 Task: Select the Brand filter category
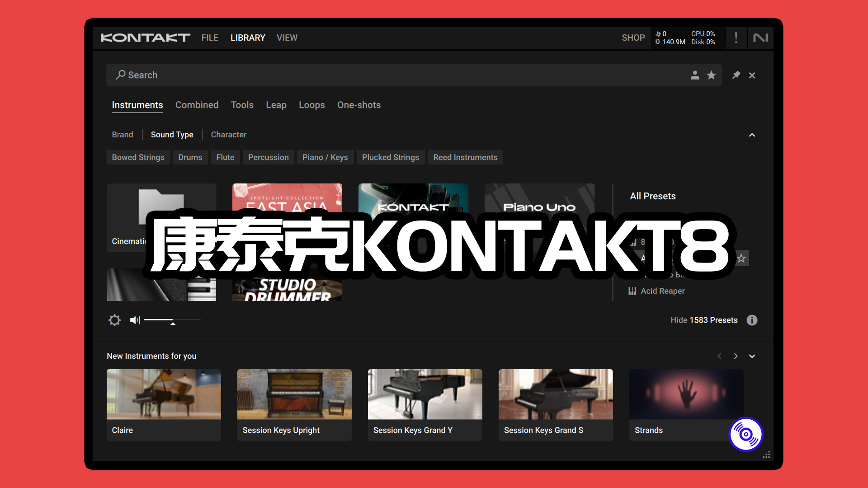(123, 135)
